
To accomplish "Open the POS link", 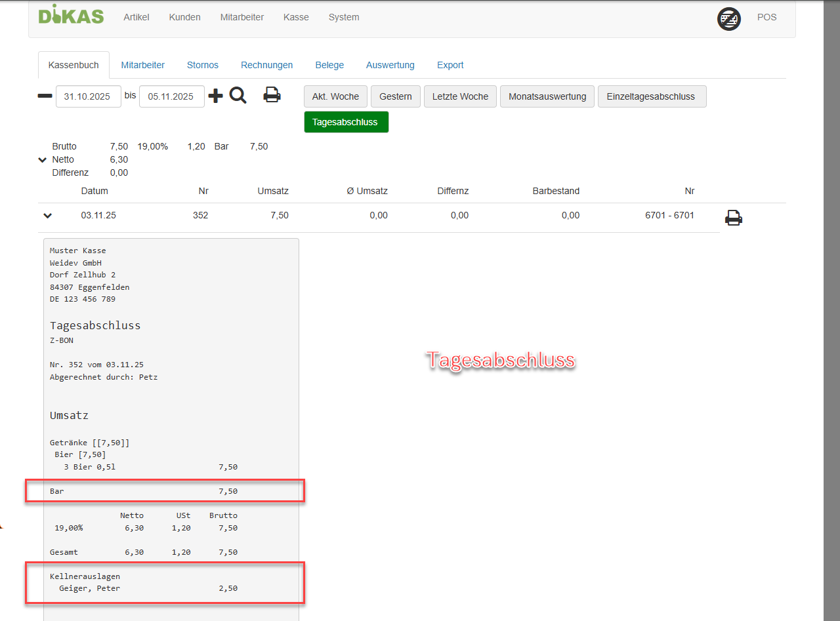I will (x=766, y=18).
